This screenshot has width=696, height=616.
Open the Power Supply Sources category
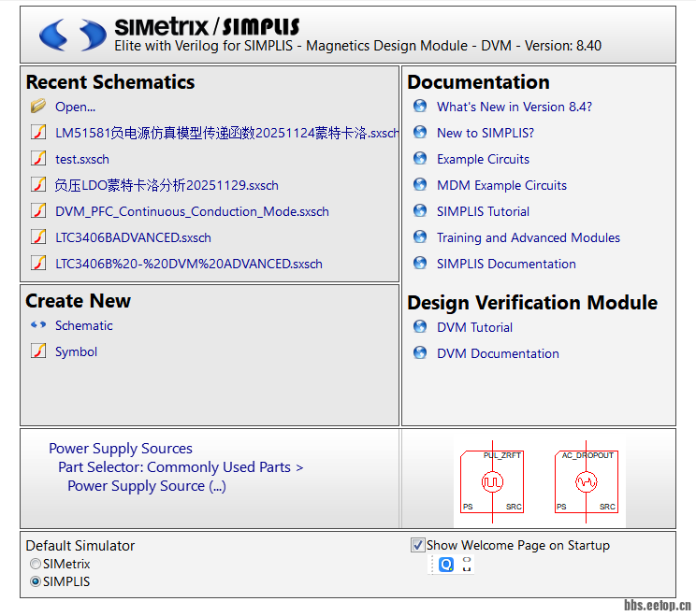pyautogui.click(x=121, y=449)
